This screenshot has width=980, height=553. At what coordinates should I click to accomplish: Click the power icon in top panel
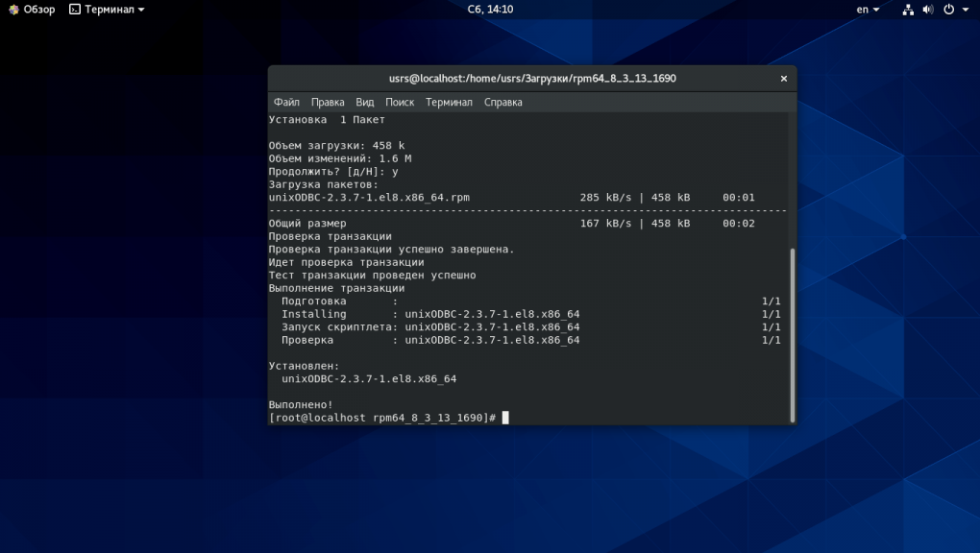click(x=948, y=10)
